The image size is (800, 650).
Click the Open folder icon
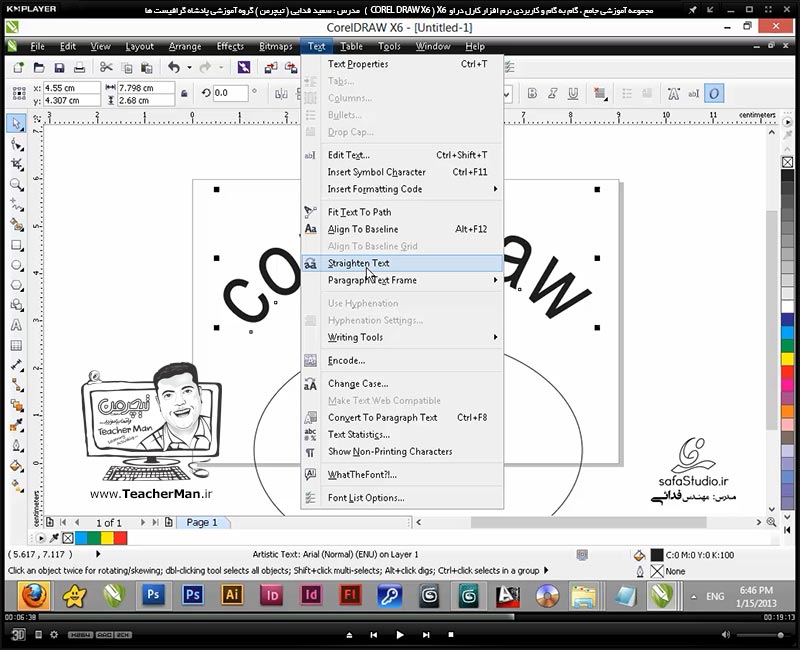(x=39, y=67)
